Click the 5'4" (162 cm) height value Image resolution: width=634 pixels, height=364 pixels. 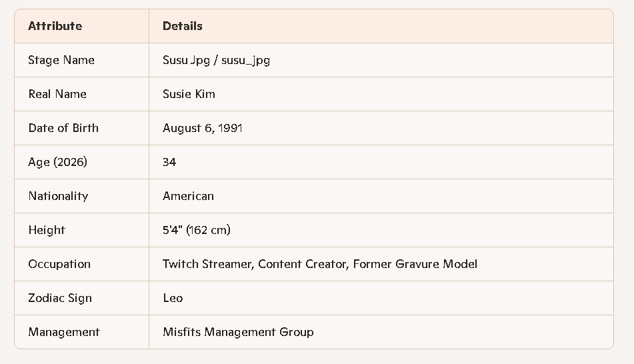click(197, 230)
